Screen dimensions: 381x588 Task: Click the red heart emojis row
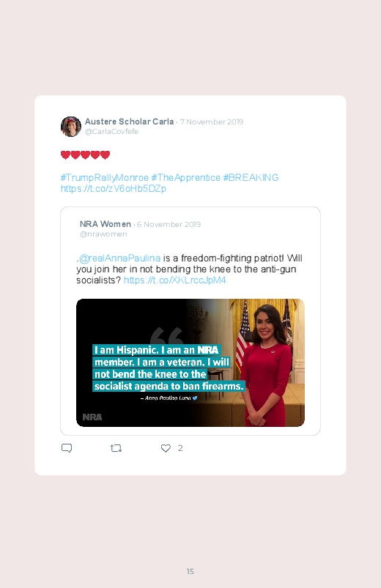point(85,155)
